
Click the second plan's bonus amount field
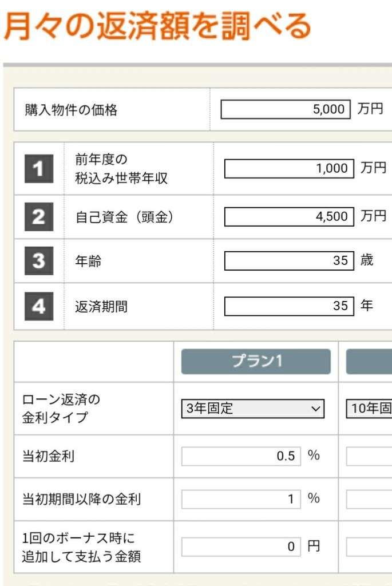pyautogui.click(x=369, y=547)
